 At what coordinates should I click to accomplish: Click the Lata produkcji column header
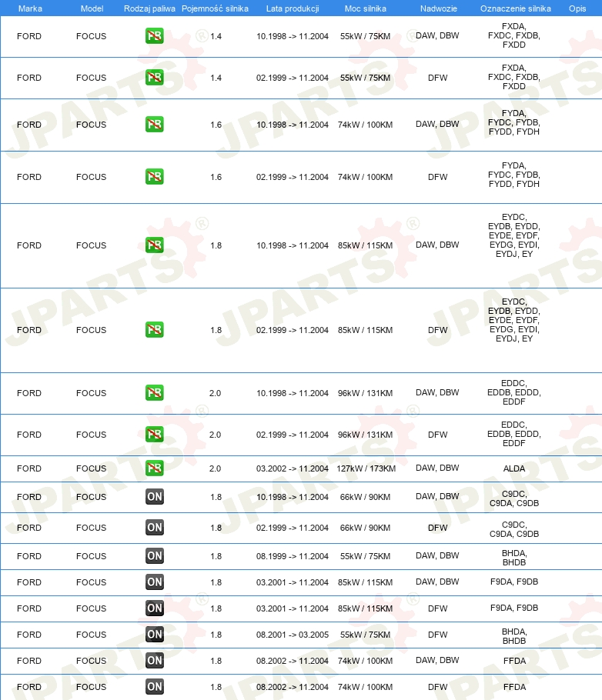[293, 8]
